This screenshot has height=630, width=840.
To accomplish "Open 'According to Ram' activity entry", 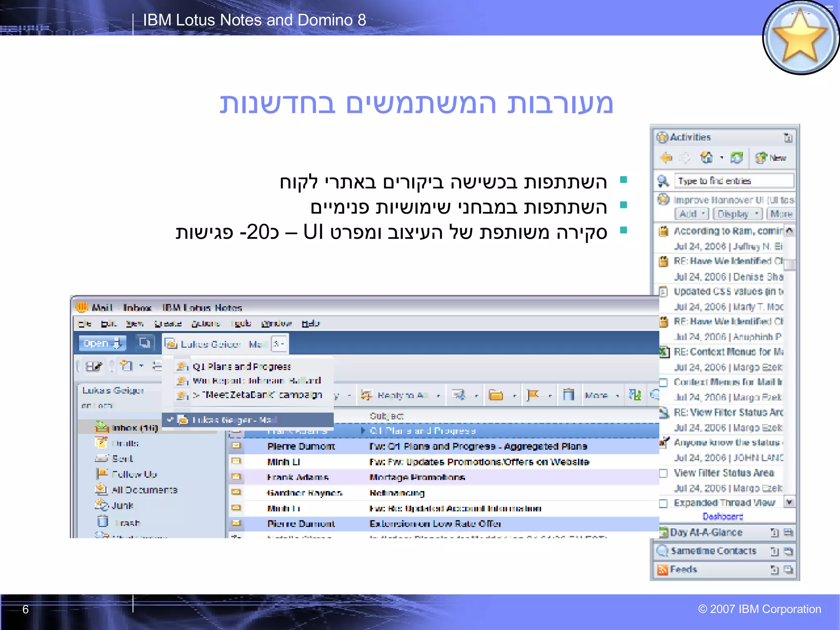I will [728, 231].
